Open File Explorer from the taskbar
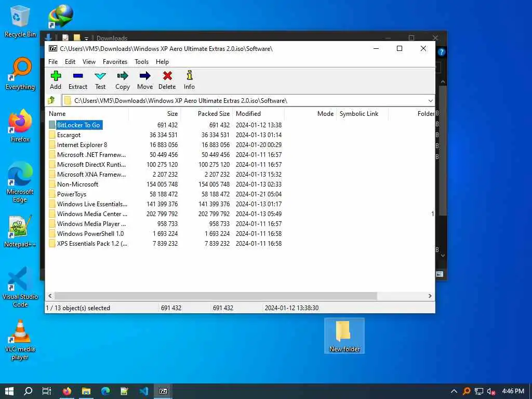This screenshot has height=399, width=532. 86,391
